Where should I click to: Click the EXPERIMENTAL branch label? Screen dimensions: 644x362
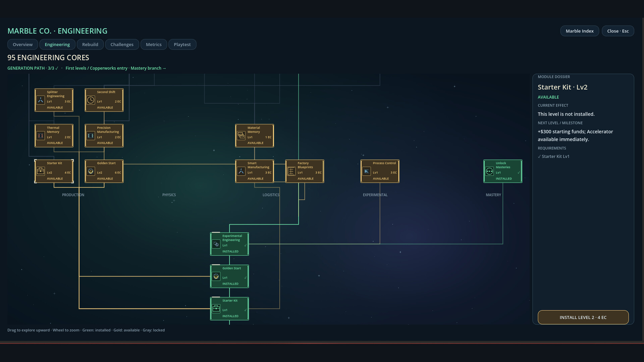coord(375,195)
